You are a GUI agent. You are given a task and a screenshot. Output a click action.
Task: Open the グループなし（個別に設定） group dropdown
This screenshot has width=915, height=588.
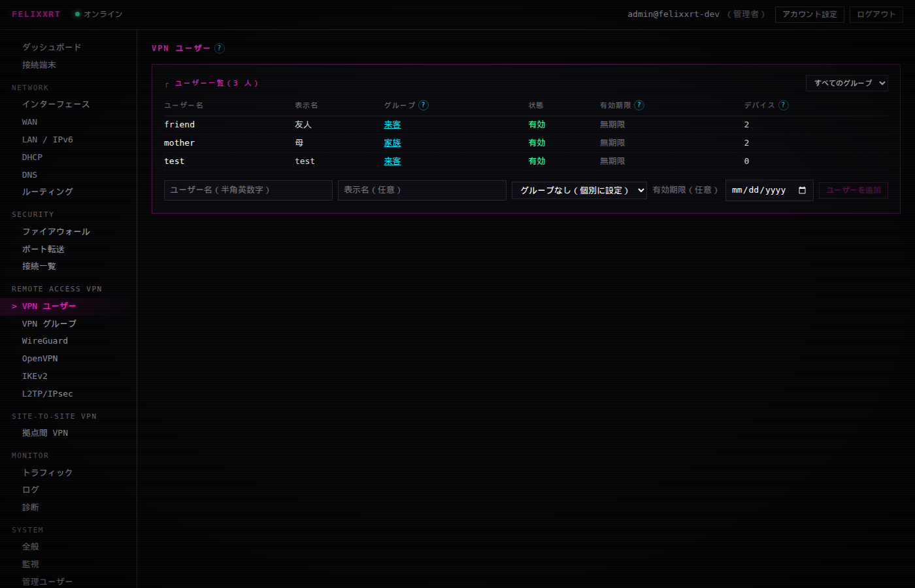click(579, 190)
